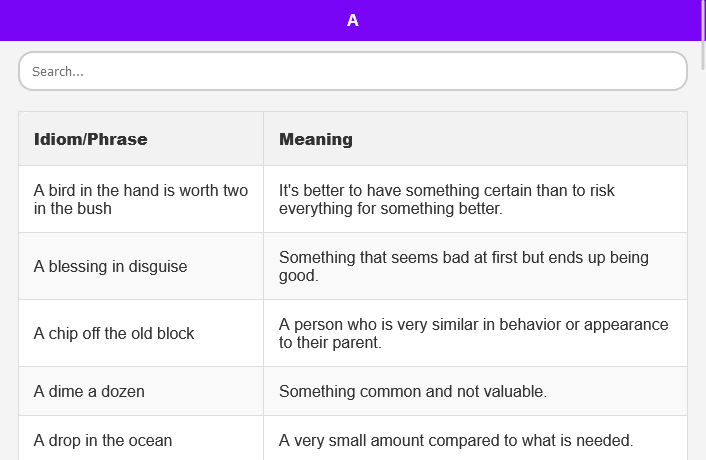Click the purple header title "A"
This screenshot has width=706, height=460.
(352, 20)
